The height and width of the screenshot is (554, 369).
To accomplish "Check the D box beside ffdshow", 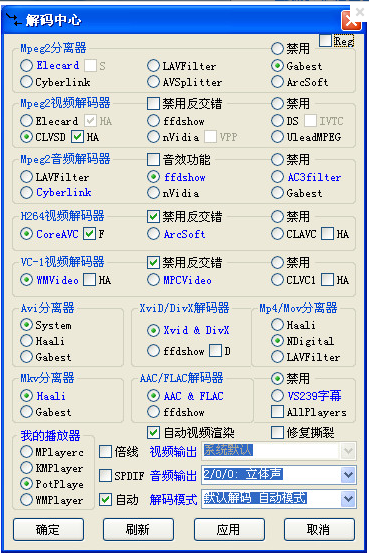I will 215,351.
